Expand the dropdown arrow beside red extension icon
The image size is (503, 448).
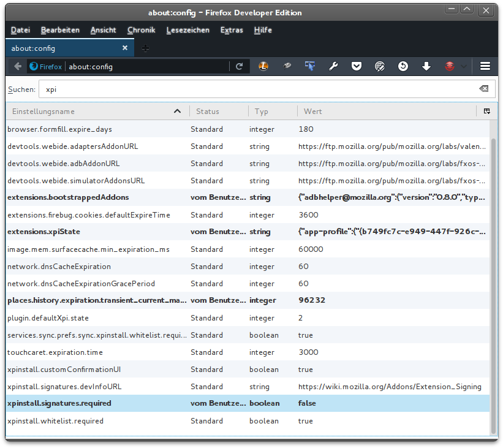(x=464, y=66)
